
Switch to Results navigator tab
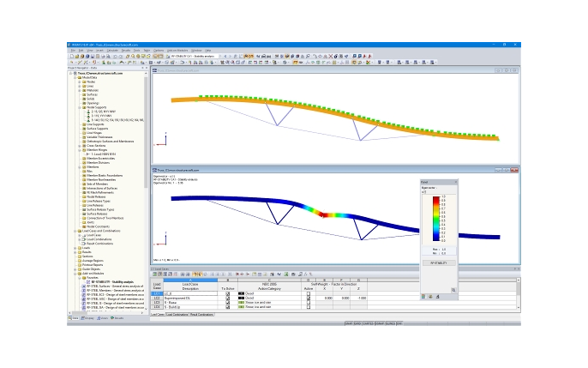coord(117,318)
